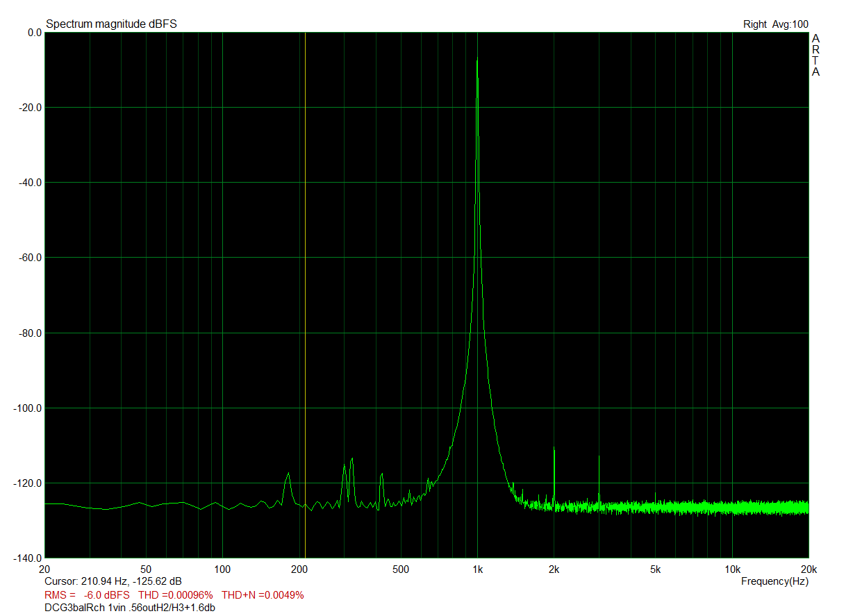Click the 'RMS = -6.0 dBFS' value
Viewport: 853px width, 616px height.
coord(87,595)
